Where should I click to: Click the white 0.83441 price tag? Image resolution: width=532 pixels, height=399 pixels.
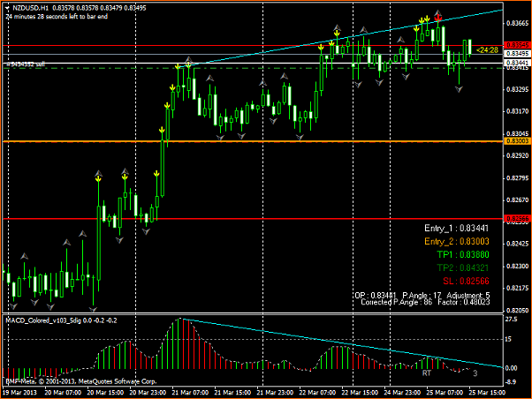517,63
